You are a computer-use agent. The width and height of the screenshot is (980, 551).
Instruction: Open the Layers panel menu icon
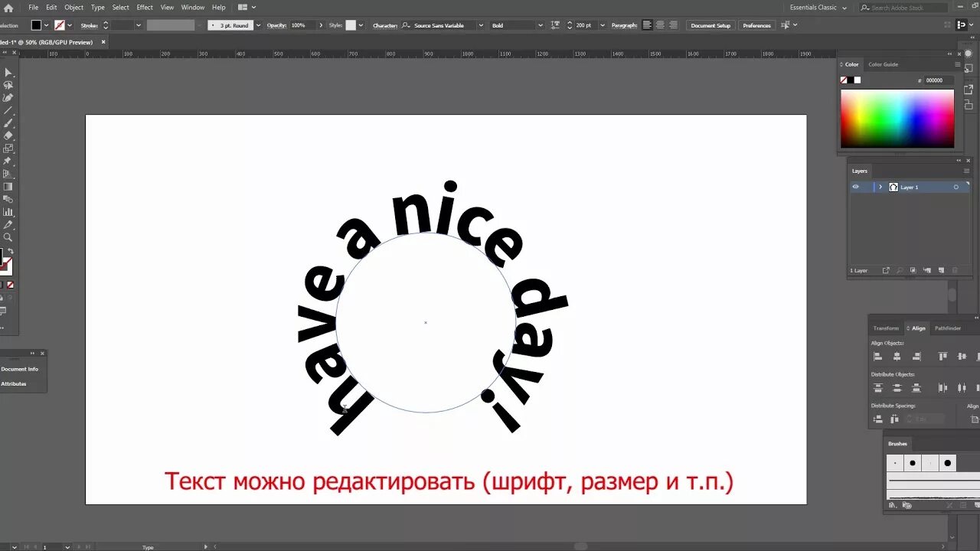click(966, 171)
